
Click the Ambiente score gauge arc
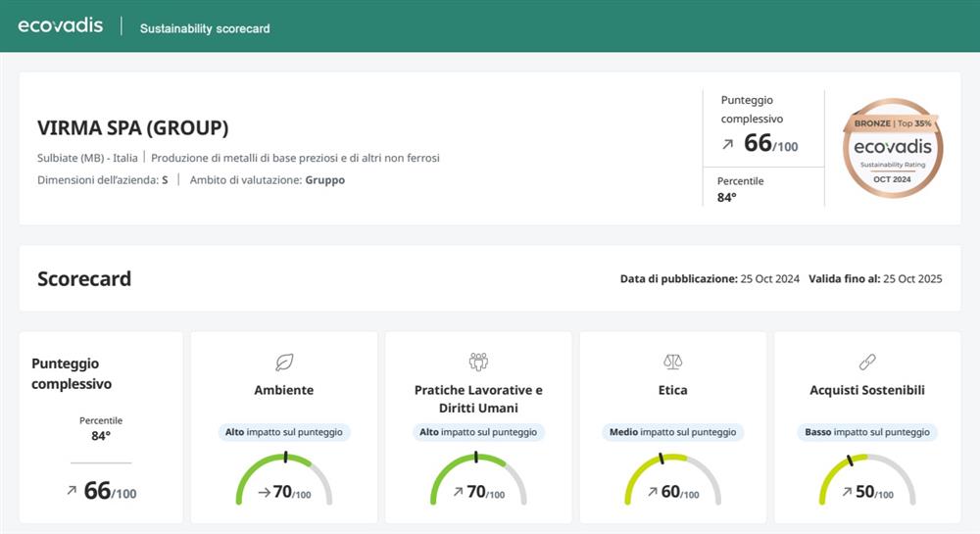coord(284,478)
